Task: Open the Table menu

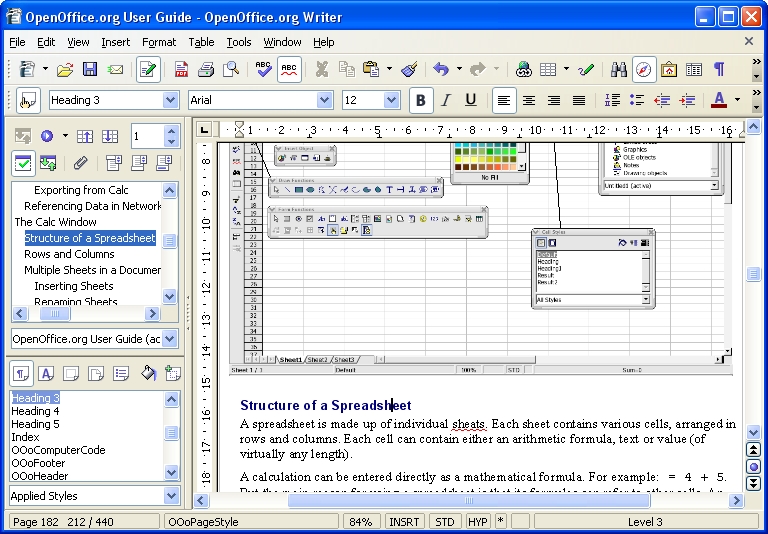Action: coord(201,42)
